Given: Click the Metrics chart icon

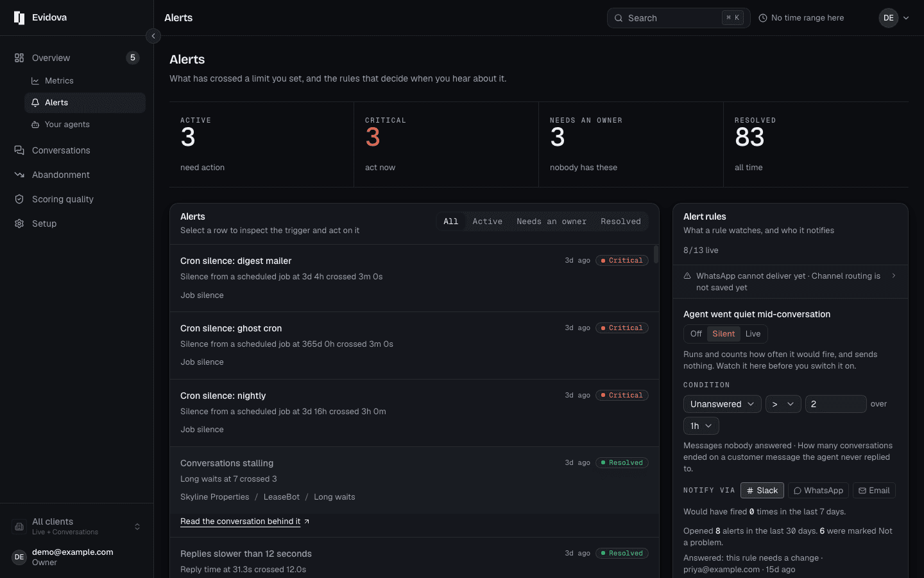Looking at the screenshot, I should (x=35, y=81).
